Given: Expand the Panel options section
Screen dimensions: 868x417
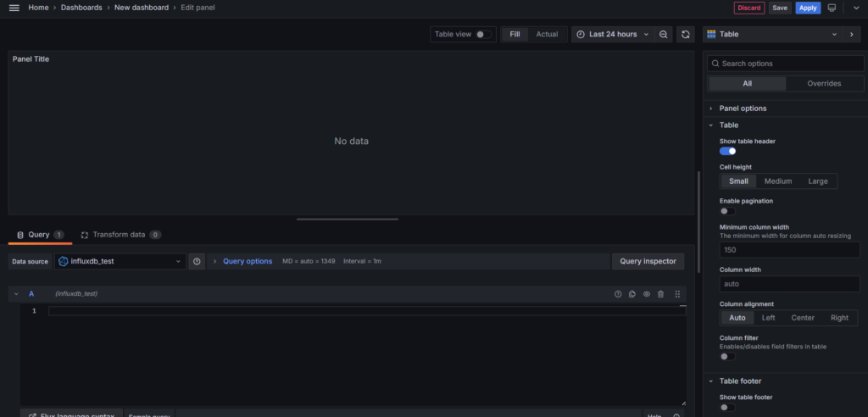Looking at the screenshot, I should [x=743, y=108].
